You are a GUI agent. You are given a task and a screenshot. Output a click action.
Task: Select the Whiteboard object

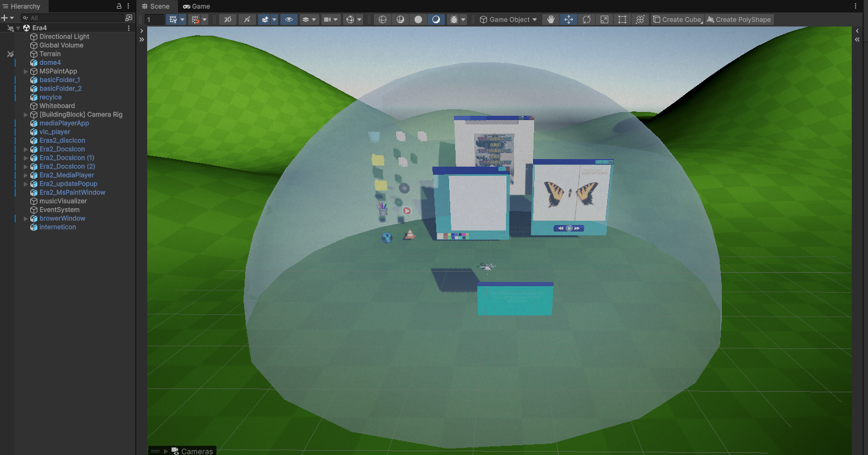(57, 106)
